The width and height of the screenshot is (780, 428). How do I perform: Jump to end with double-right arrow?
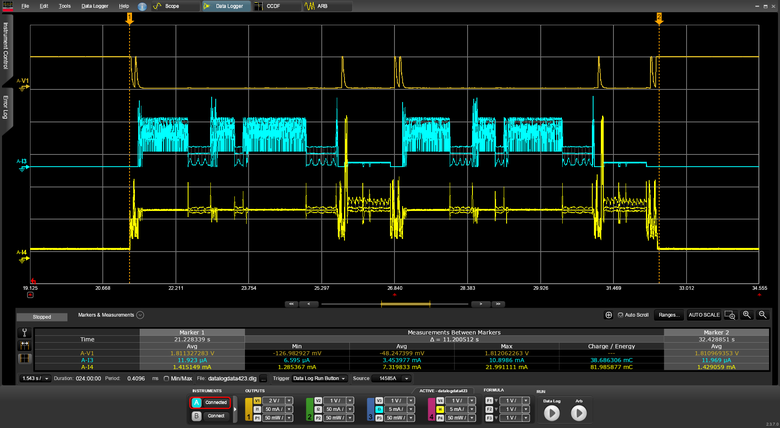click(498, 304)
